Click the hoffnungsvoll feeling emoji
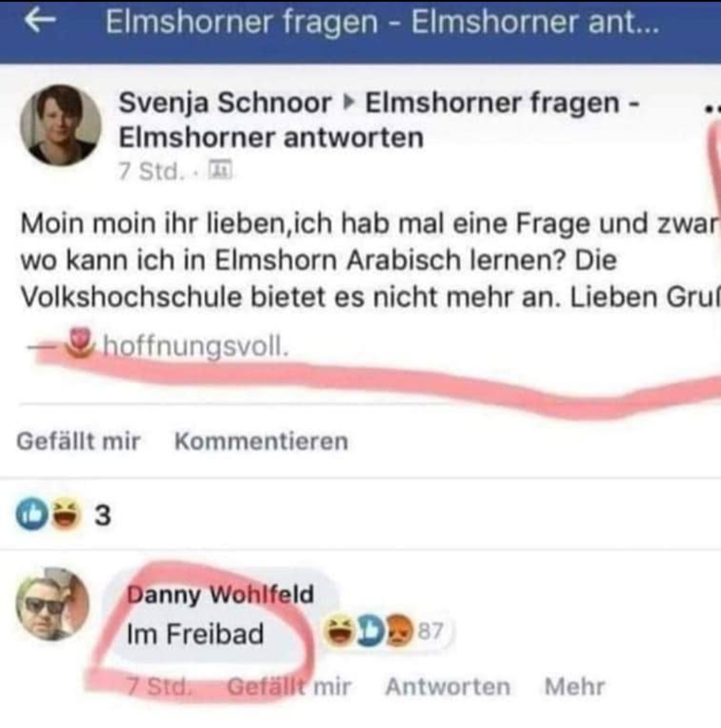Screen dimensions: 721x728 pos(81,344)
